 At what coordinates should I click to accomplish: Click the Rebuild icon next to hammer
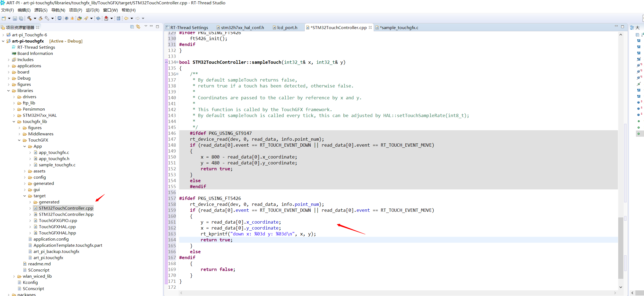(x=41, y=18)
